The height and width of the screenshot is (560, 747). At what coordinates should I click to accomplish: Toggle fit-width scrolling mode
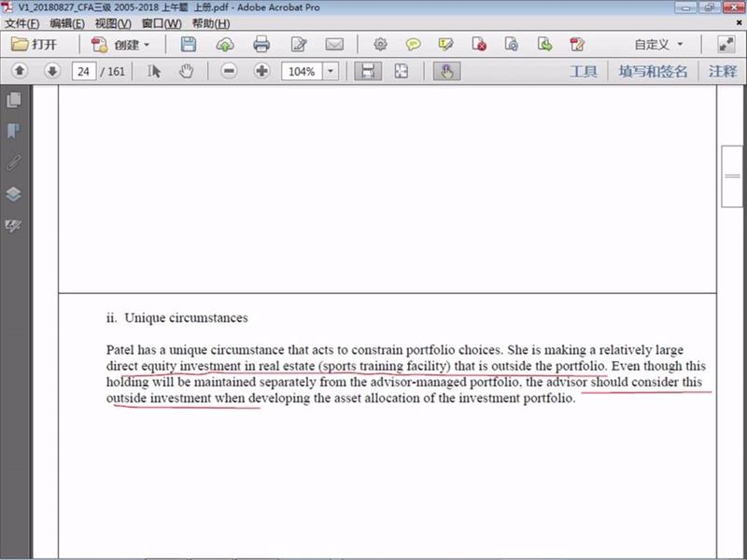click(368, 71)
